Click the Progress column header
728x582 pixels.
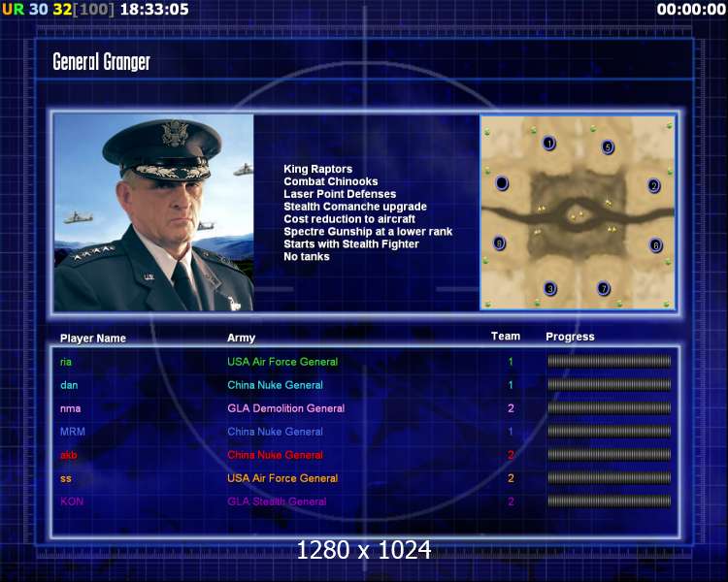(570, 337)
